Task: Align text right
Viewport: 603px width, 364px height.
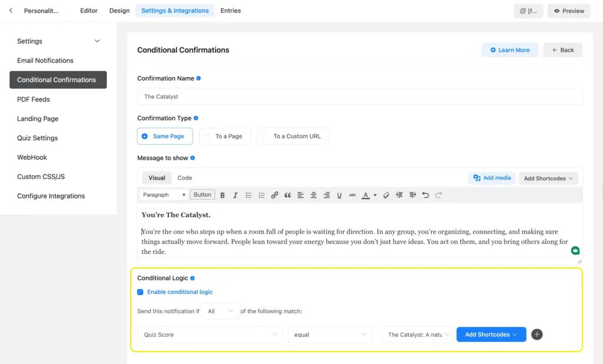Action: click(x=326, y=195)
